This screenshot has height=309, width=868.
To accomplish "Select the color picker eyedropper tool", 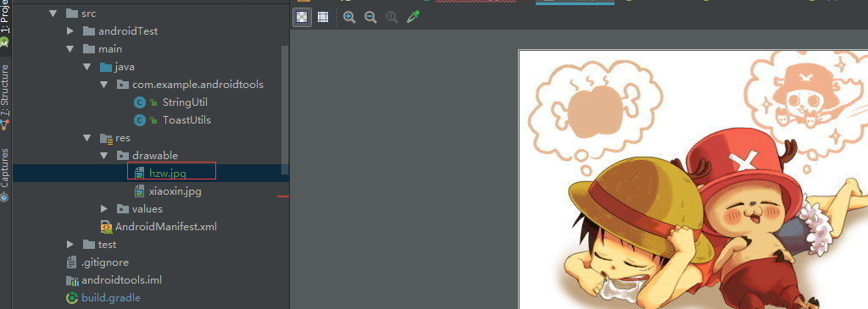I will point(413,17).
